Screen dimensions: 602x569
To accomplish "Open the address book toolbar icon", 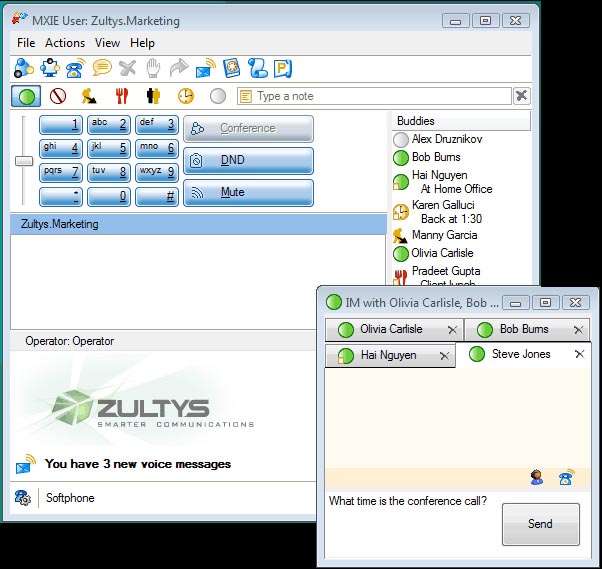I will click(x=232, y=68).
